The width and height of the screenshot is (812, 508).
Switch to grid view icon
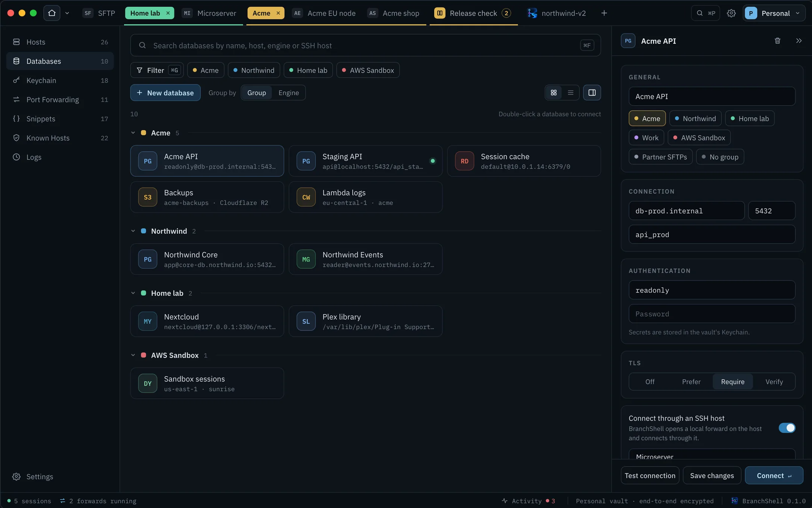(x=554, y=93)
